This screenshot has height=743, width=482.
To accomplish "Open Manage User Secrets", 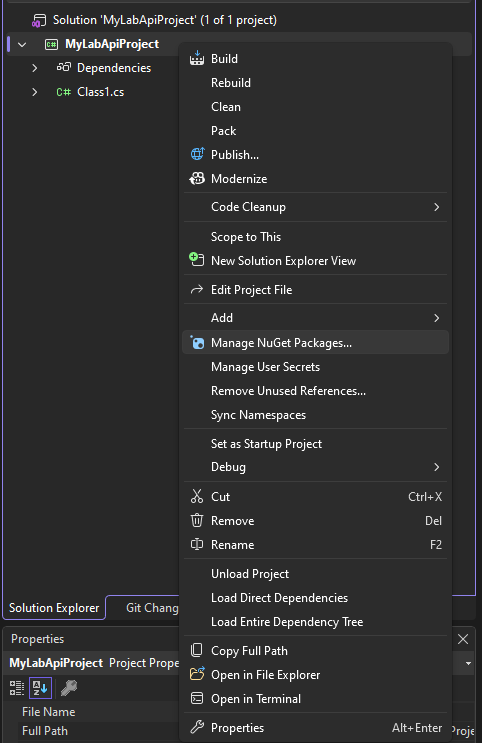I will click(x=315, y=367).
